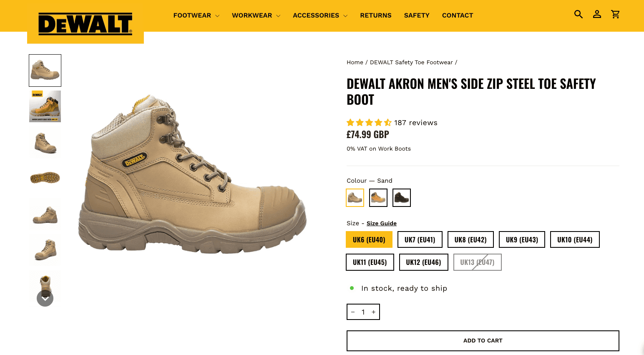Select size UK7 (EU41)
This screenshot has height=355, width=644.
pyautogui.click(x=420, y=239)
